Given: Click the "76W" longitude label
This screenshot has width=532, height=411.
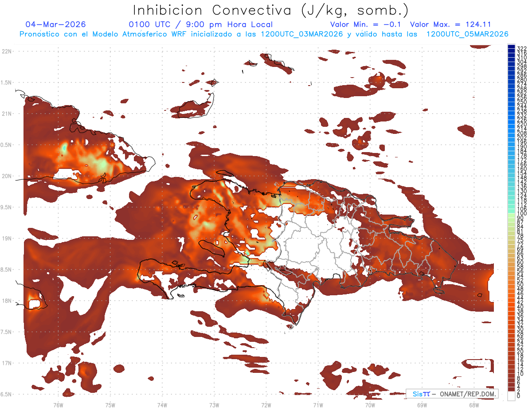Looking at the screenshot, I should tap(58, 405).
